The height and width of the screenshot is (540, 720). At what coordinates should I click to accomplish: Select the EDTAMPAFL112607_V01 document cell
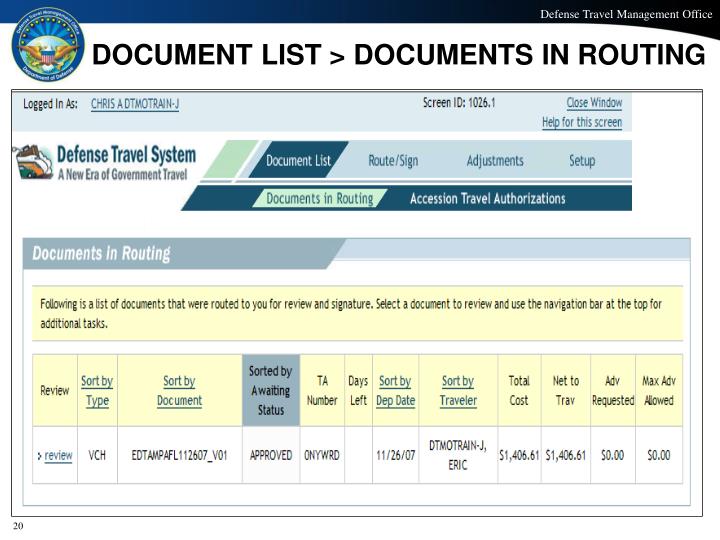click(x=179, y=455)
